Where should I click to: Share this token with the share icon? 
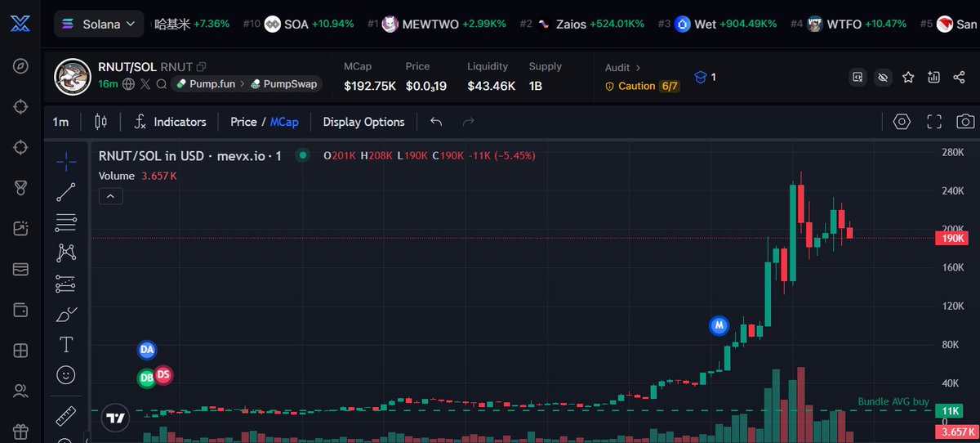[958, 77]
